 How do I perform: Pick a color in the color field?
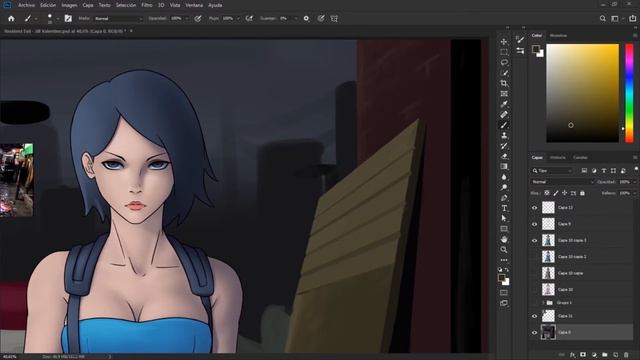point(582,93)
